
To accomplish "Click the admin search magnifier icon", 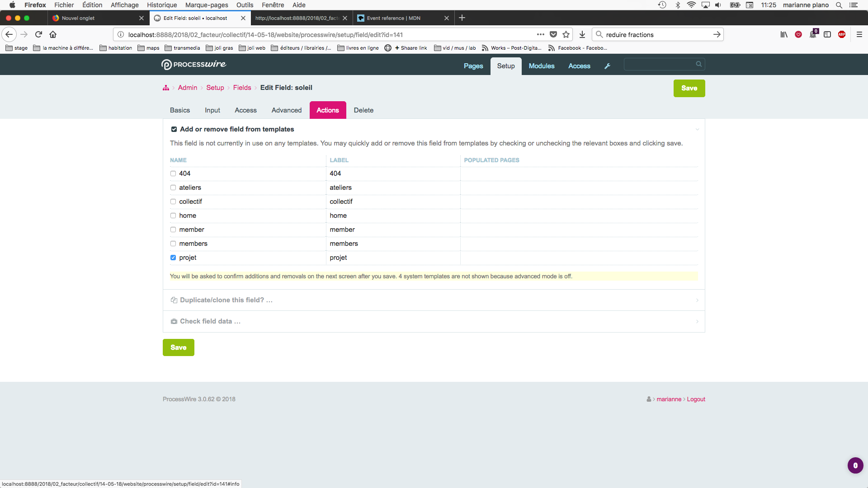I will [698, 64].
